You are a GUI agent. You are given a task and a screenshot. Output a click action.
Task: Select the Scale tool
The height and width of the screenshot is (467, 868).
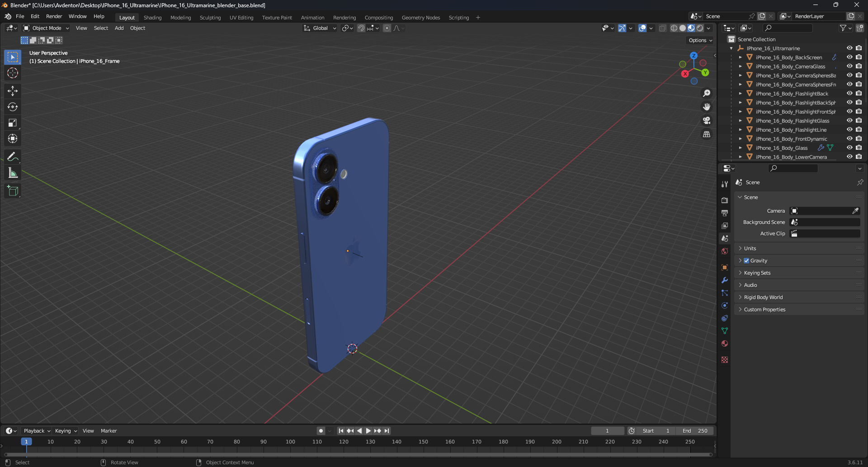coord(13,123)
